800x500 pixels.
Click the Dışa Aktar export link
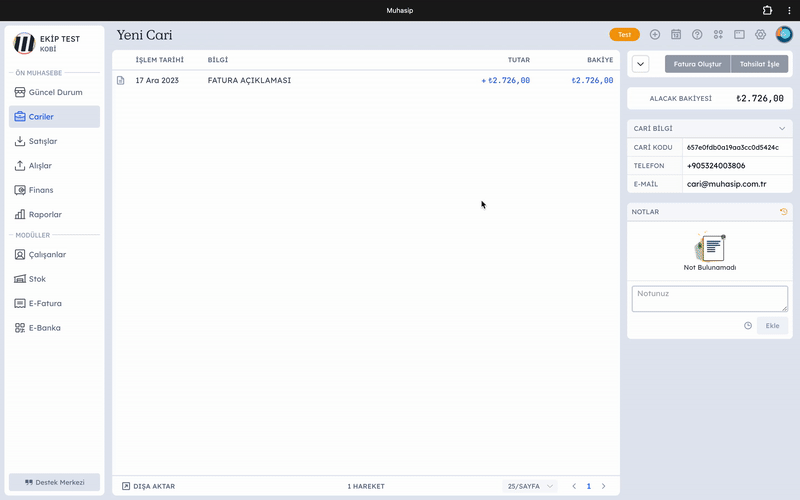(148, 486)
